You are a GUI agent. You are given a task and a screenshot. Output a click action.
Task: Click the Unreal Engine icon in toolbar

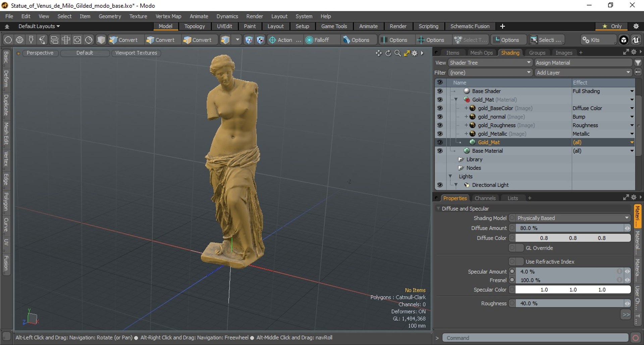[636, 40]
